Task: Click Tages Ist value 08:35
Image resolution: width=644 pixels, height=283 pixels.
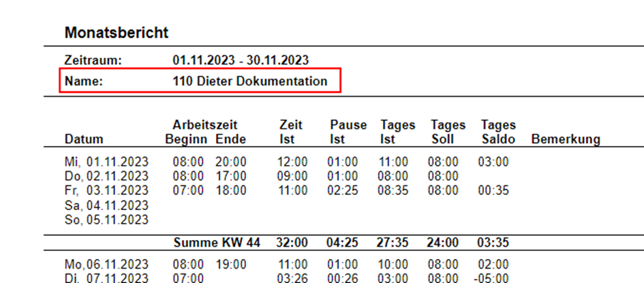Action: (x=393, y=190)
